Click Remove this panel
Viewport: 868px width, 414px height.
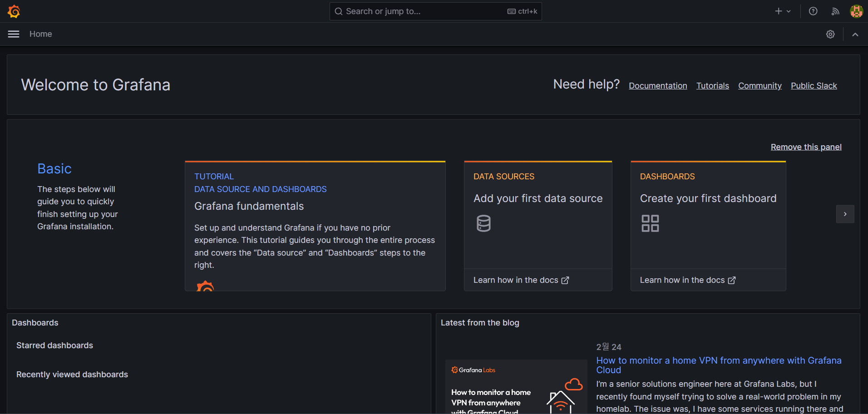click(806, 147)
